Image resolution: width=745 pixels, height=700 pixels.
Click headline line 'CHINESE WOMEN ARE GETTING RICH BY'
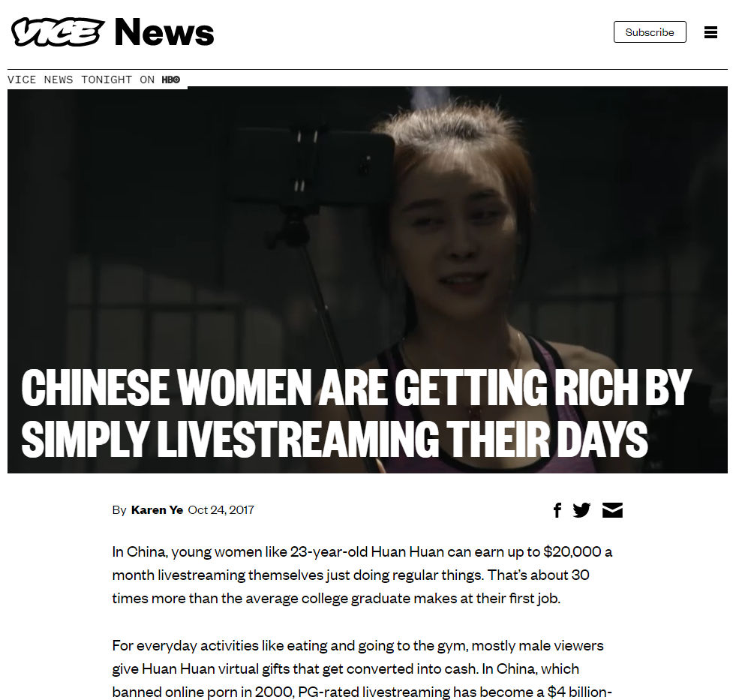356,388
